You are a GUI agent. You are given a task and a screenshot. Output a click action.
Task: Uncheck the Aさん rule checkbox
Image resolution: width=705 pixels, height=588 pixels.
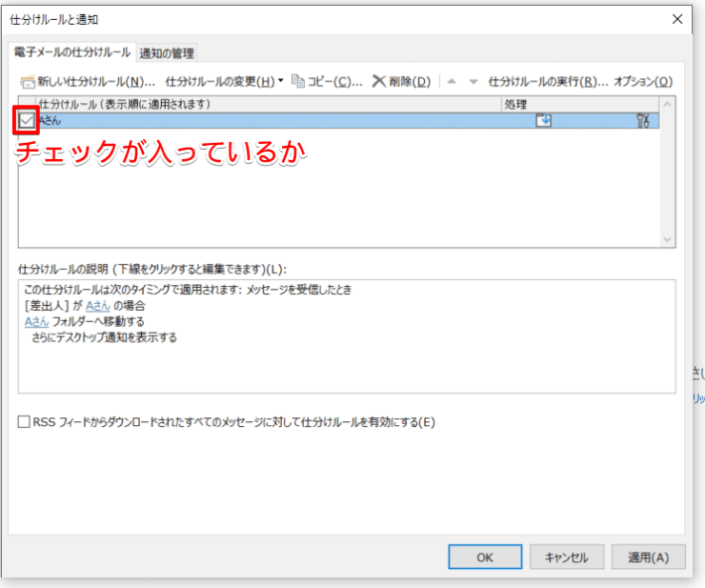coord(27,120)
